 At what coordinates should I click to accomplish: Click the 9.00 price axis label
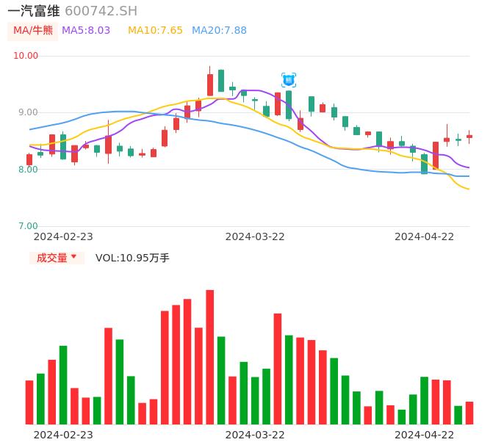pos(26,112)
